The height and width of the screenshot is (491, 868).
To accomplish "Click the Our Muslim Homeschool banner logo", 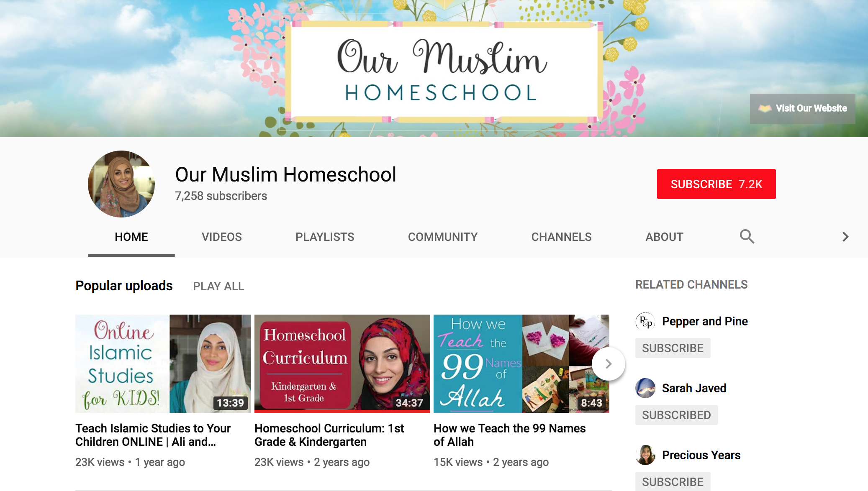I will [445, 71].
